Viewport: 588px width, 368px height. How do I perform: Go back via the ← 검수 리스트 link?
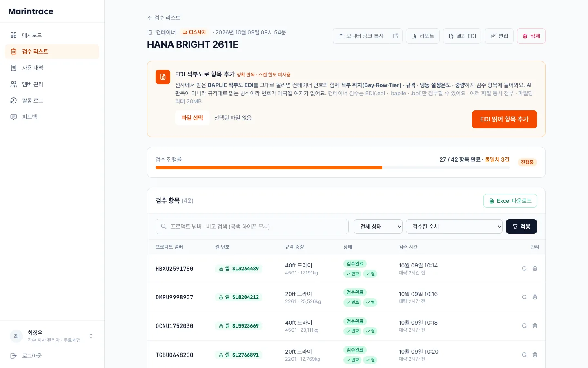(x=164, y=18)
